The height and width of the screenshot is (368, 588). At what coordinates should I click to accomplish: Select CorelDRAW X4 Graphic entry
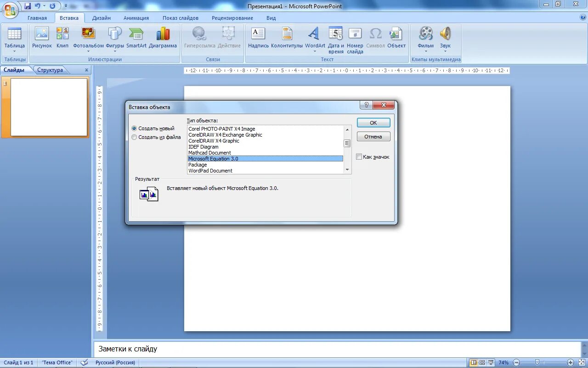tap(266, 141)
